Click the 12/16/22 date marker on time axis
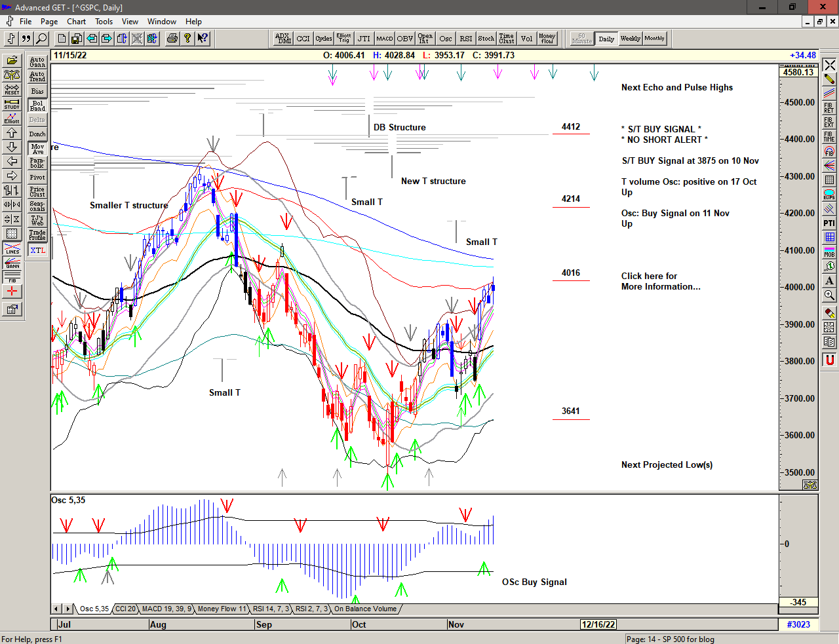 pyautogui.click(x=598, y=624)
